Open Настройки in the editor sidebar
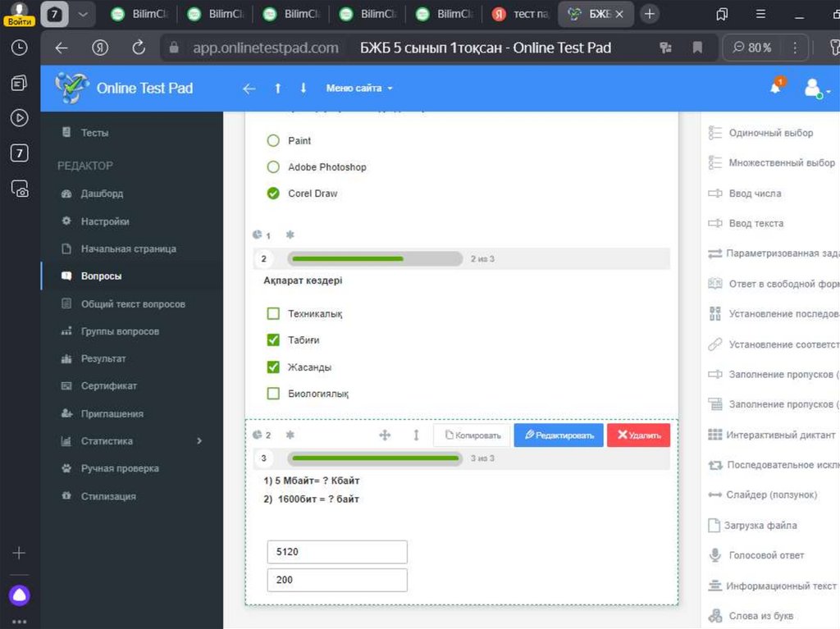 pos(104,221)
